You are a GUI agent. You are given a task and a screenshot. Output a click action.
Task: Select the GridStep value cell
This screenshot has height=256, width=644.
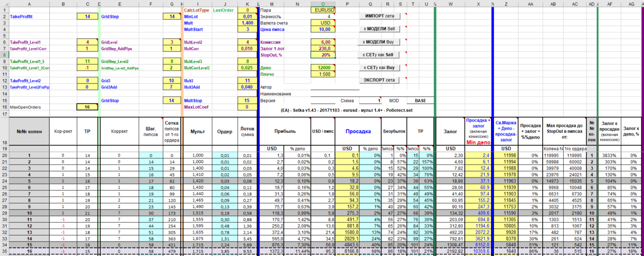click(172, 16)
